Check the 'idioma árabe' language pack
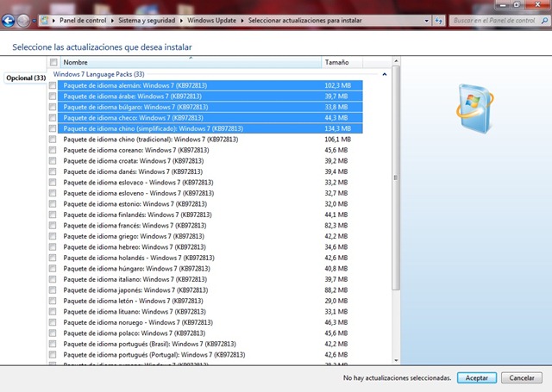 point(53,96)
